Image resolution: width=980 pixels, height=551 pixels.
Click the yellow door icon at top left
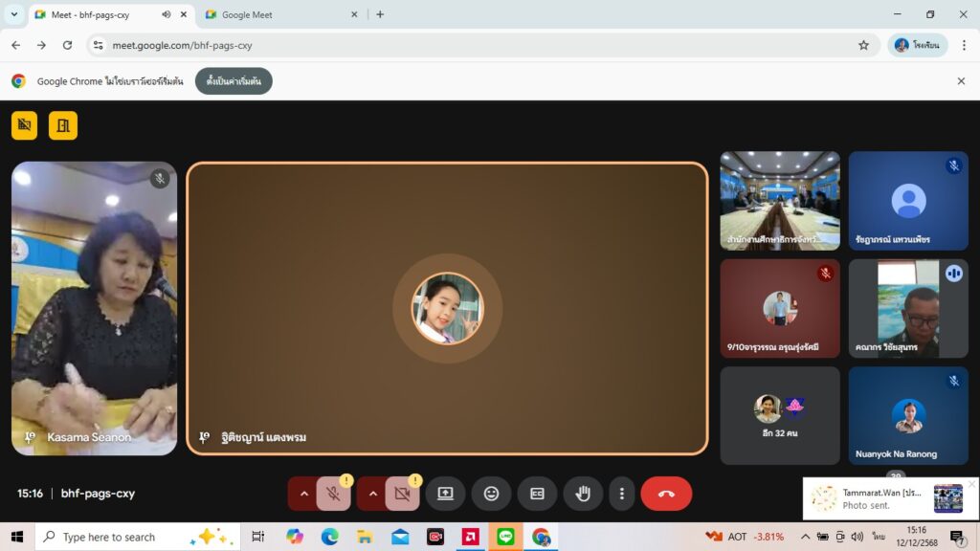(x=63, y=125)
